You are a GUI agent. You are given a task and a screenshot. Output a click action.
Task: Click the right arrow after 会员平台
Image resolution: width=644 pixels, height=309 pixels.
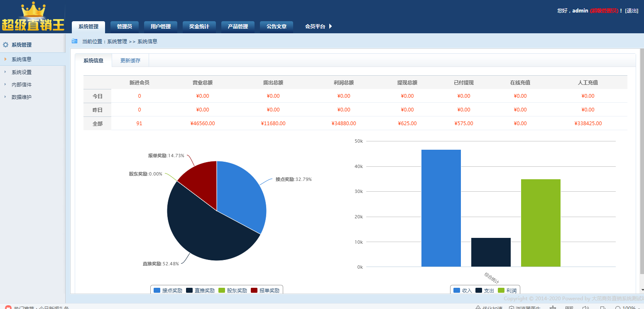pos(331,26)
